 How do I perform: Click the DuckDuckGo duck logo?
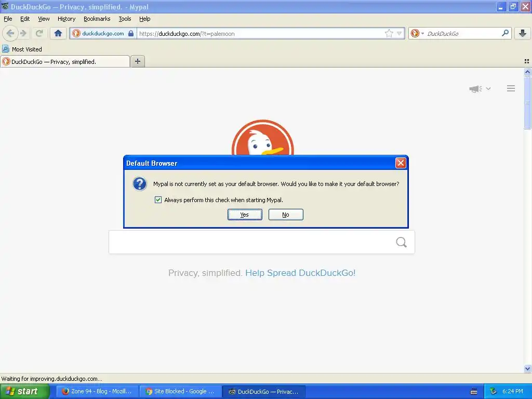(x=262, y=137)
